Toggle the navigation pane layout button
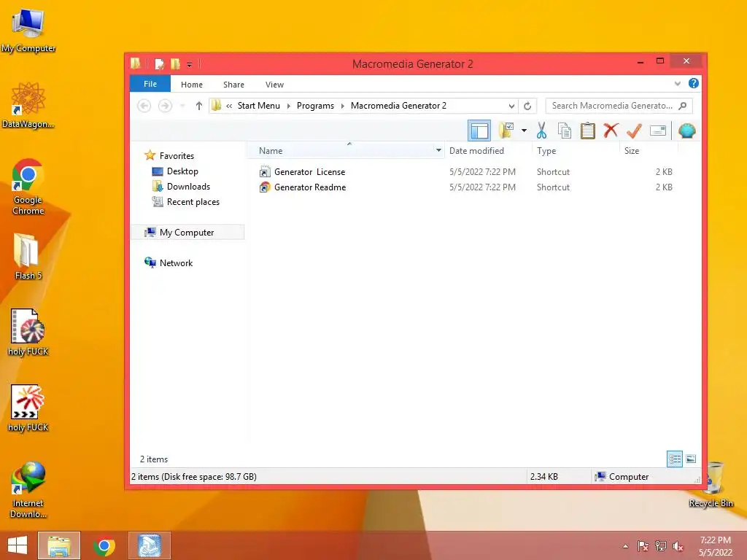Viewport: 747px width, 560px height. (x=479, y=131)
